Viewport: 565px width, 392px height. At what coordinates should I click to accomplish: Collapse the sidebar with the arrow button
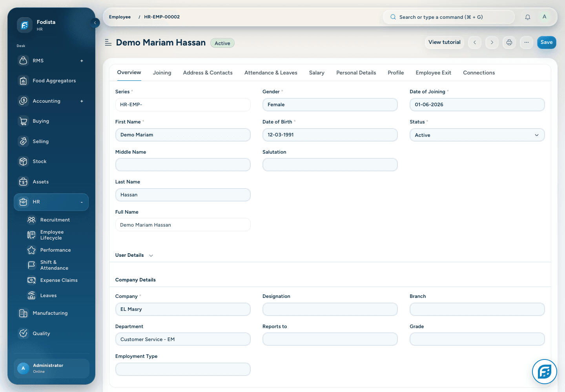(95, 23)
